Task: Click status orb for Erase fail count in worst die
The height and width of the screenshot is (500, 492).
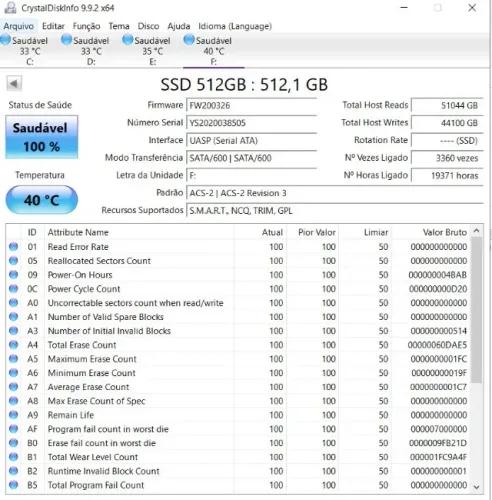Action: 13,443
